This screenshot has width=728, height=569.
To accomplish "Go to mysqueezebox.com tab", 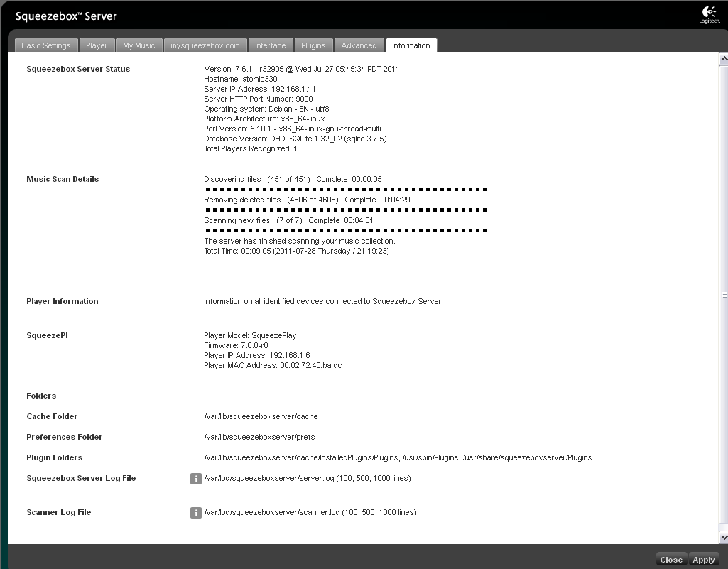I will click(206, 45).
